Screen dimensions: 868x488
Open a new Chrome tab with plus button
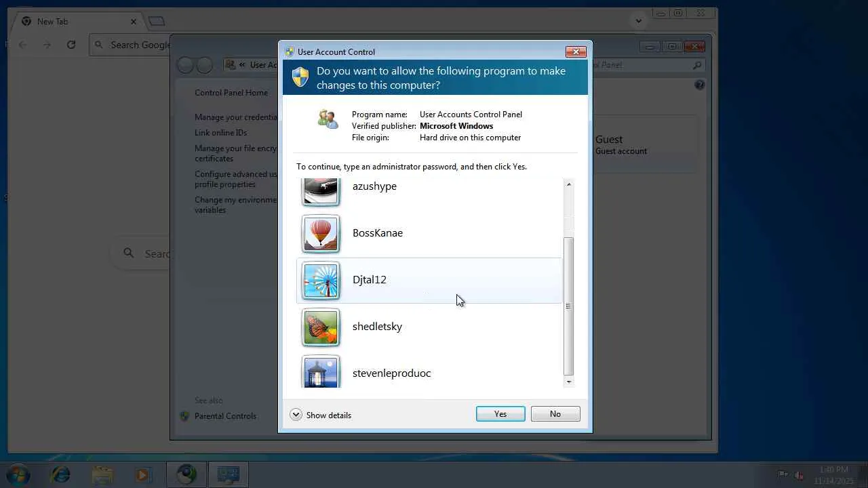(157, 22)
